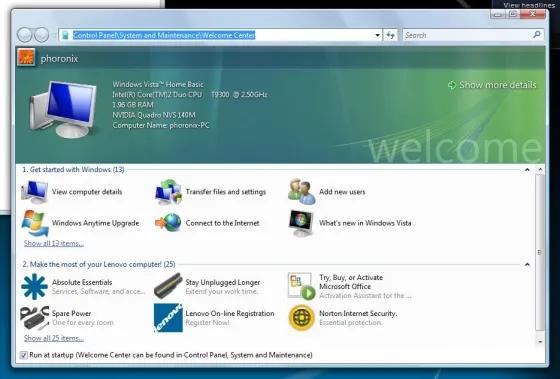Click the Computer Name: phoronix-PC text
This screenshot has height=379, width=560.
pyautogui.click(x=161, y=125)
